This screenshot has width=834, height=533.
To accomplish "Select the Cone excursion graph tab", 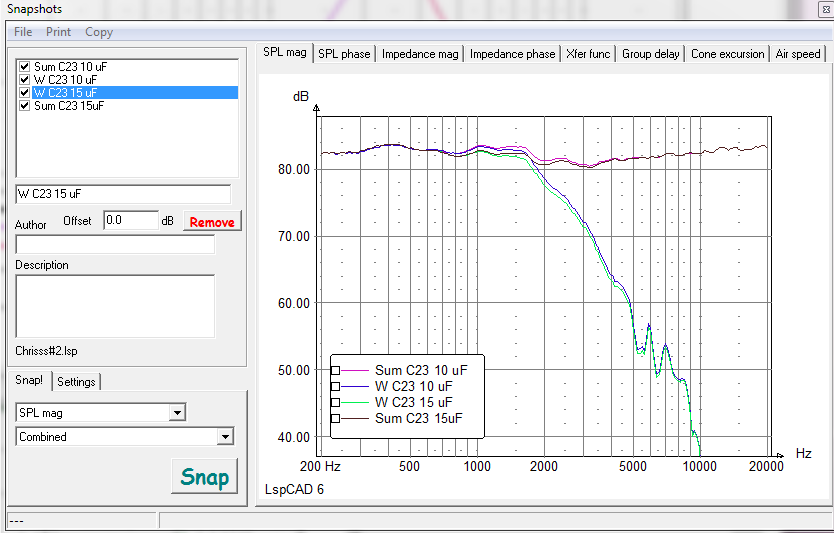I will 727,54.
